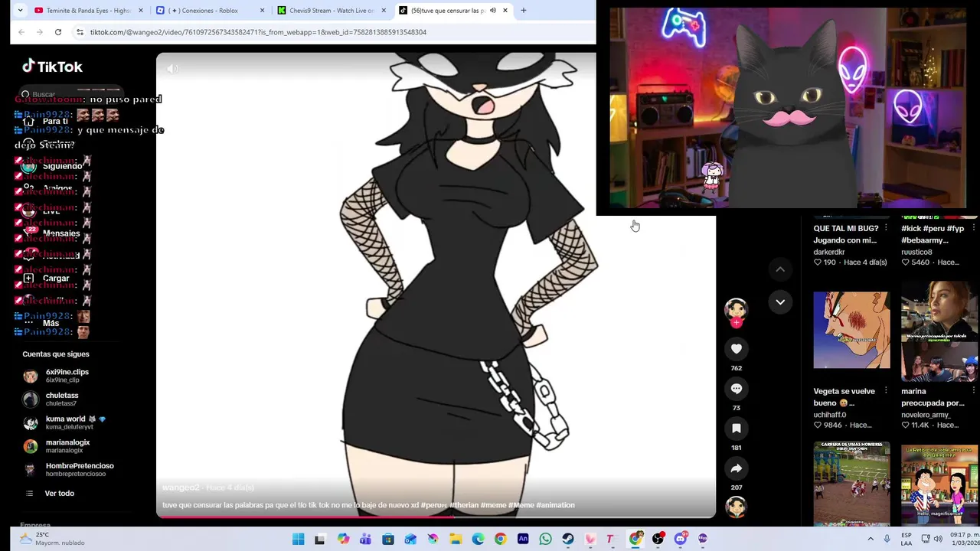Open more options for QUE TAL MI BUG video
The width and height of the screenshot is (980, 551).
(x=886, y=228)
